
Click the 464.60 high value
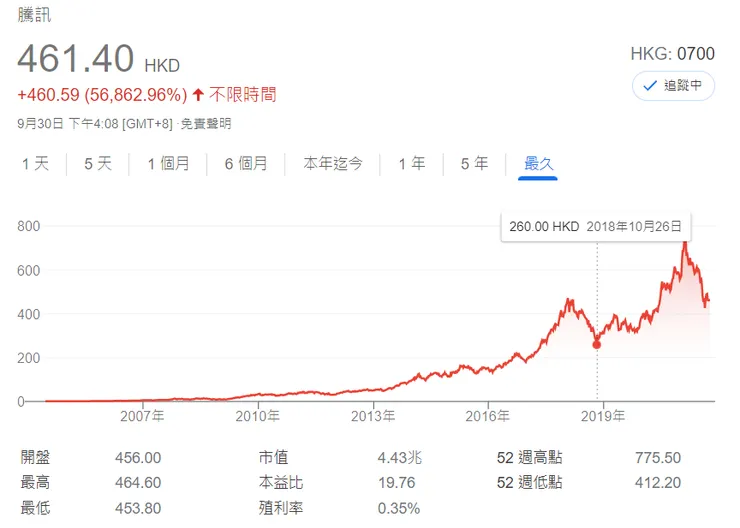point(138,483)
